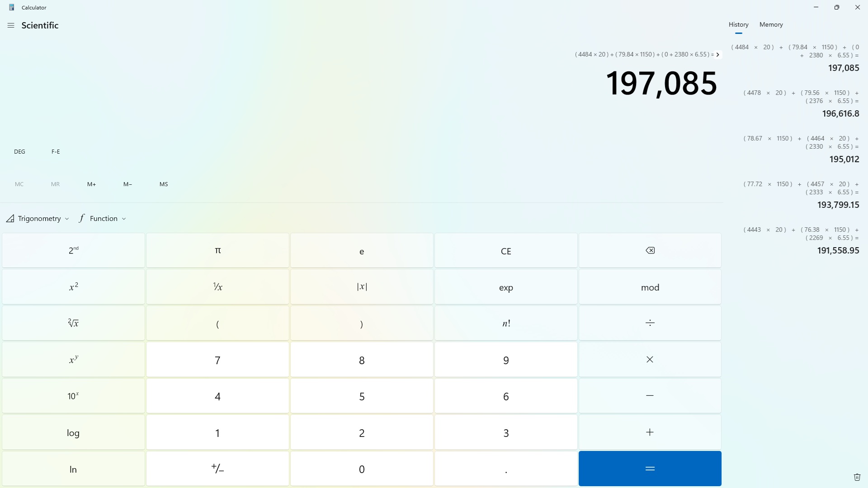Open the hamburger navigation menu
868x488 pixels.
pos(11,26)
